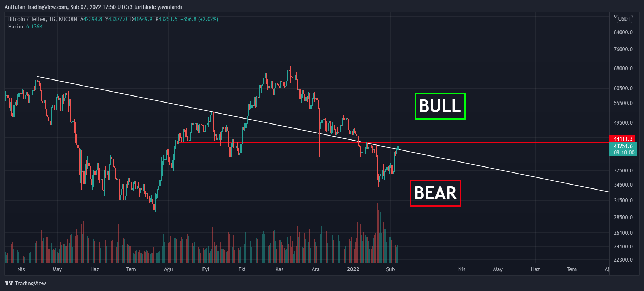Click the Şub label on time axis

tap(390, 269)
